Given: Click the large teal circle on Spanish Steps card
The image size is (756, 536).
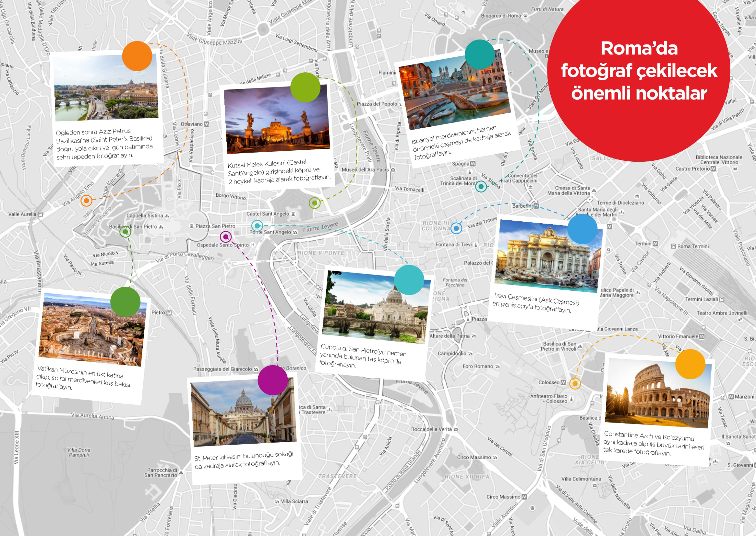Looking at the screenshot, I should (x=480, y=54).
